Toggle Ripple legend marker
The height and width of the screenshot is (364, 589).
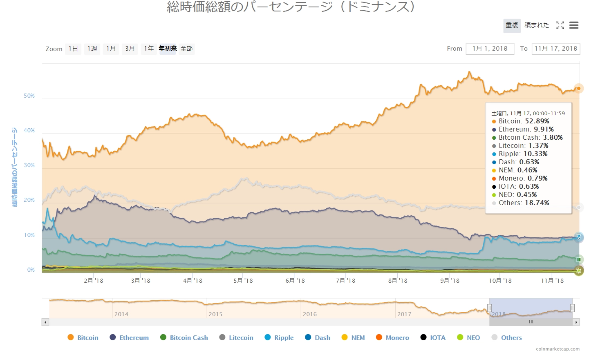coord(268,337)
